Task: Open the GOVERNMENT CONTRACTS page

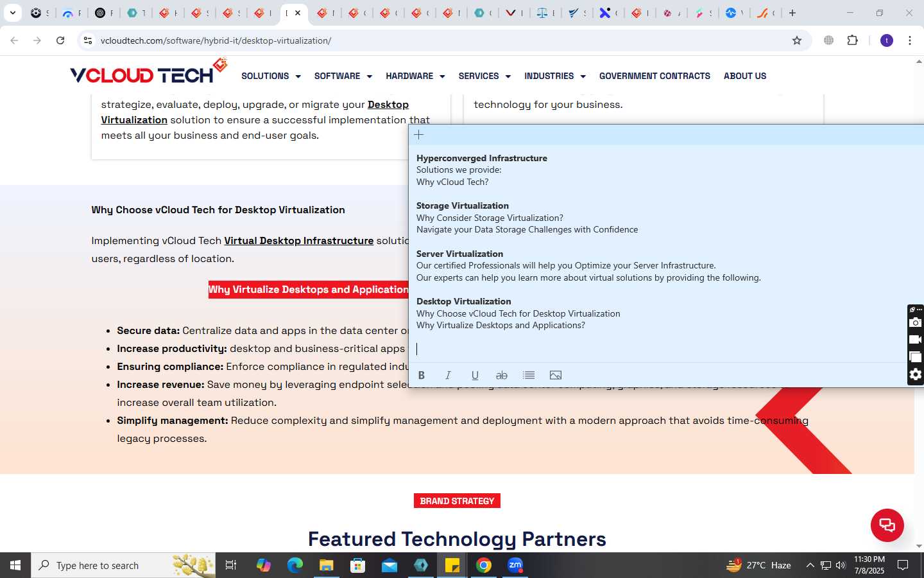Action: [654, 76]
